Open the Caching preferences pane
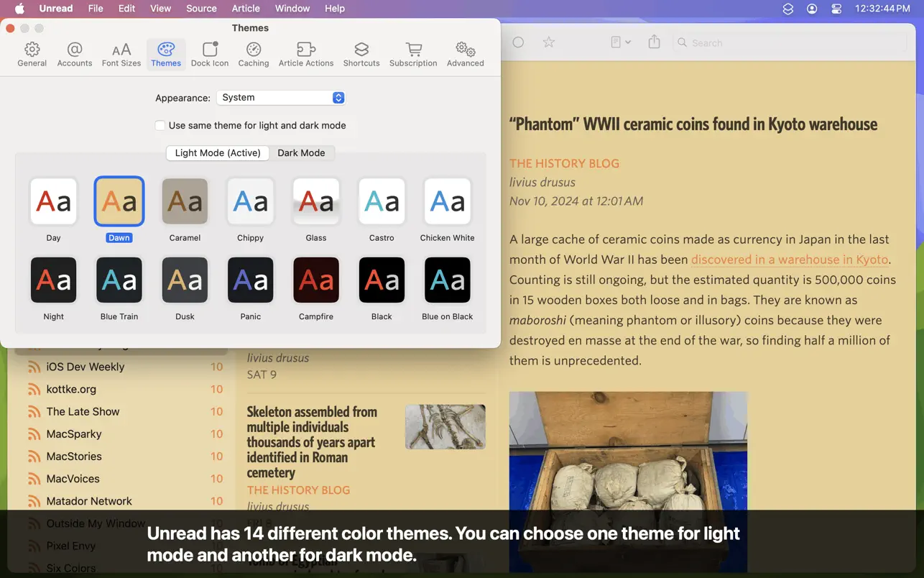The height and width of the screenshot is (578, 924). (254, 55)
